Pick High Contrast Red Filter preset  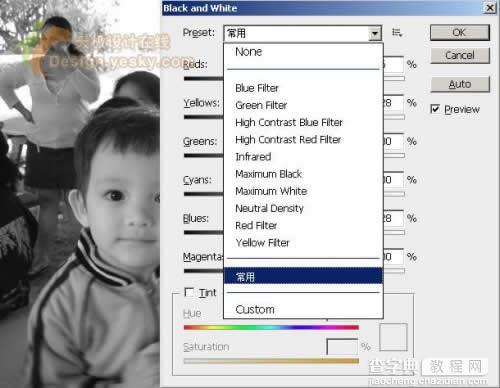288,140
